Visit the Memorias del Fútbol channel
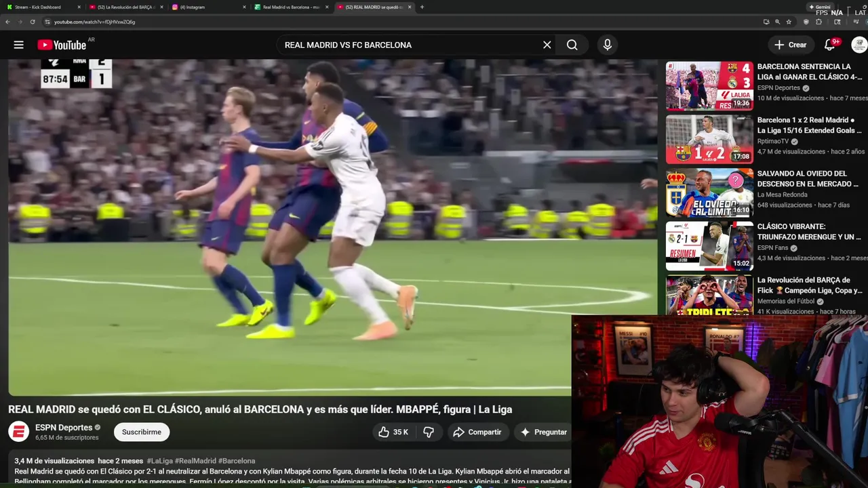This screenshot has height=488, width=868. 786,302
